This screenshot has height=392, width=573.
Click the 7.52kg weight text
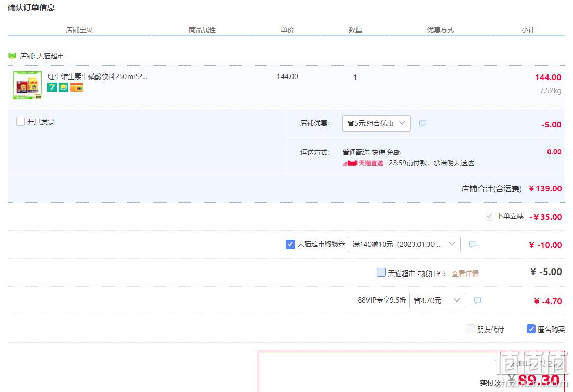pos(550,91)
